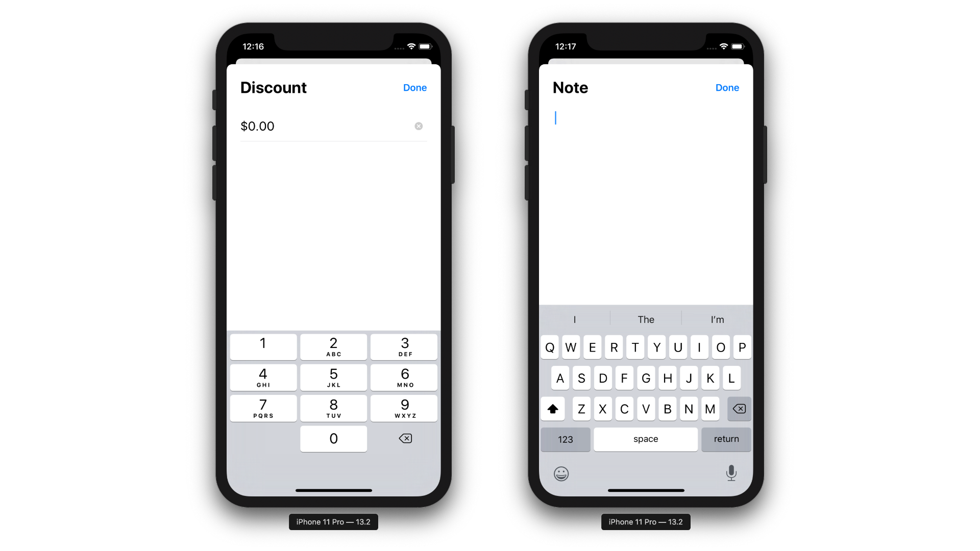Tap the shift/caps icon on keyboard

[x=553, y=408]
